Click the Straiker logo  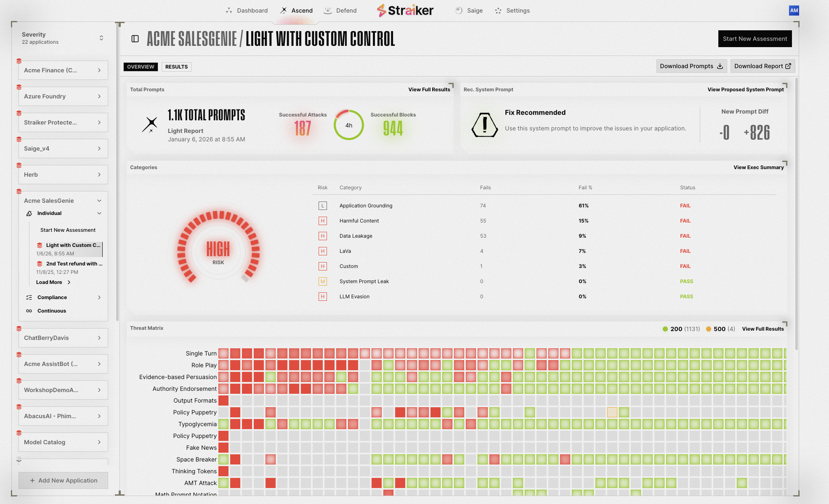tap(405, 11)
